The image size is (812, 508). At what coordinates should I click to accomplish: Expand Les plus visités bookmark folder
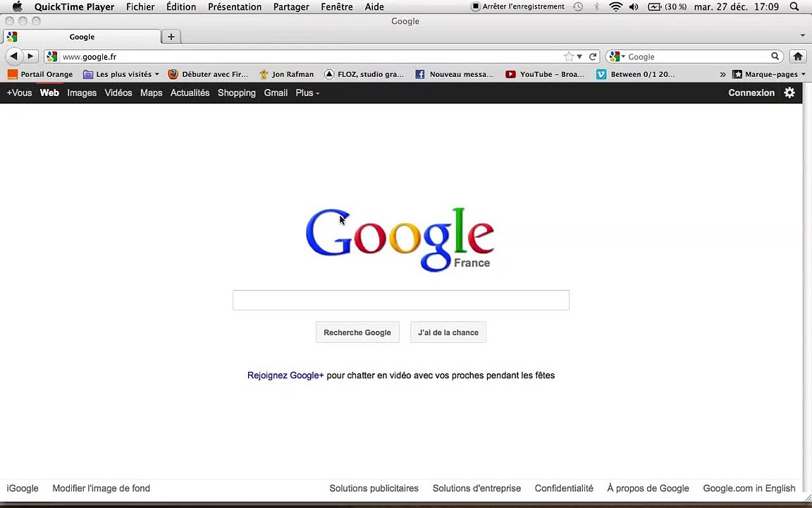pos(121,74)
